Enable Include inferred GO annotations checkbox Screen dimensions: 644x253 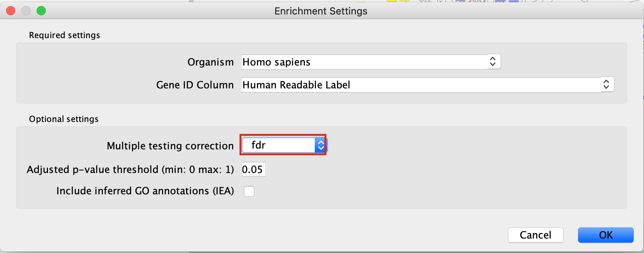click(249, 191)
